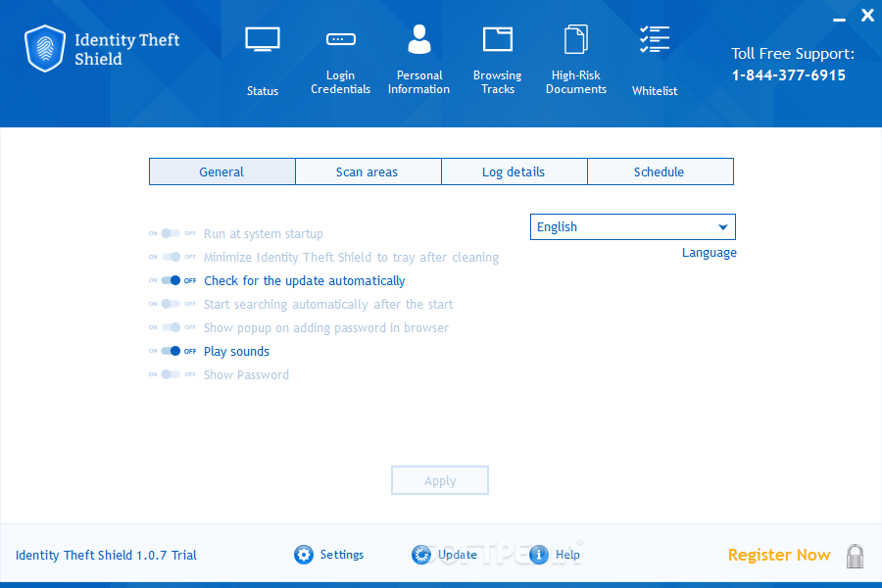Switch to the General tab
This screenshot has width=882, height=588.
coord(222,171)
